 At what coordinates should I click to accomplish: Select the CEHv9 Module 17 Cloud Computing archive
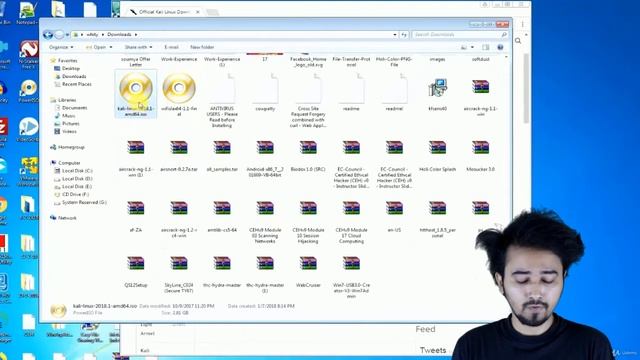click(x=351, y=222)
